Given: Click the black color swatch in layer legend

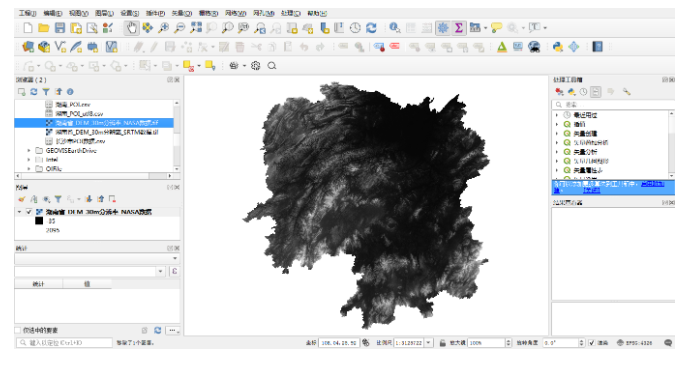Looking at the screenshot, I should click(39, 221).
